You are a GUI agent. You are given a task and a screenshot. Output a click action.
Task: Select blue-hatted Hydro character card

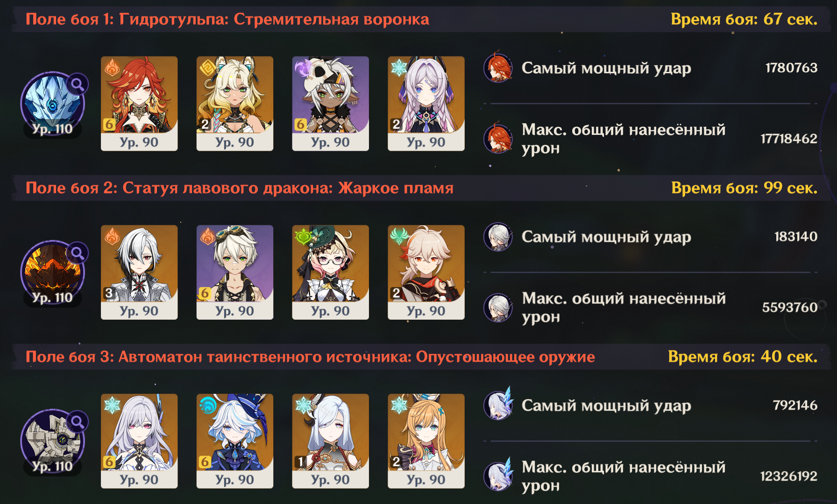[x=235, y=441]
